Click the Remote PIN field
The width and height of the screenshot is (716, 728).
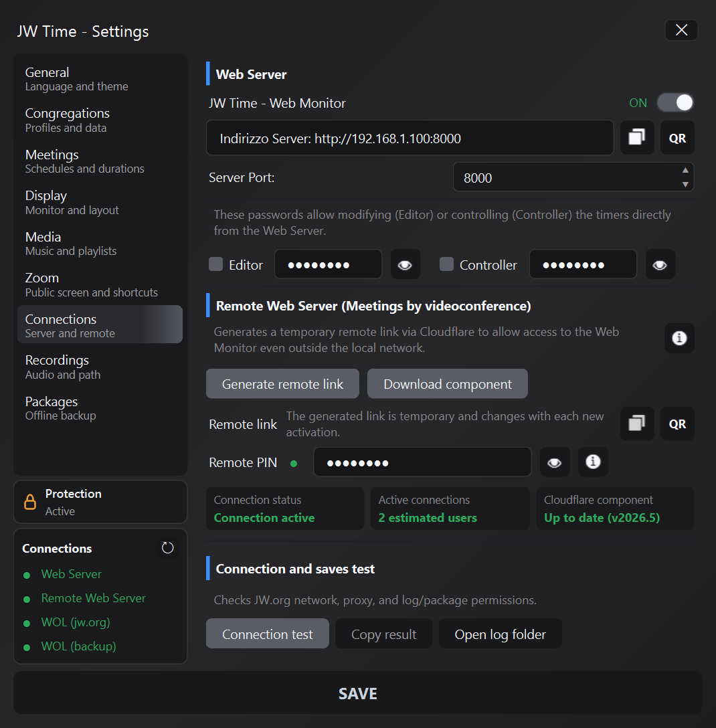click(422, 462)
